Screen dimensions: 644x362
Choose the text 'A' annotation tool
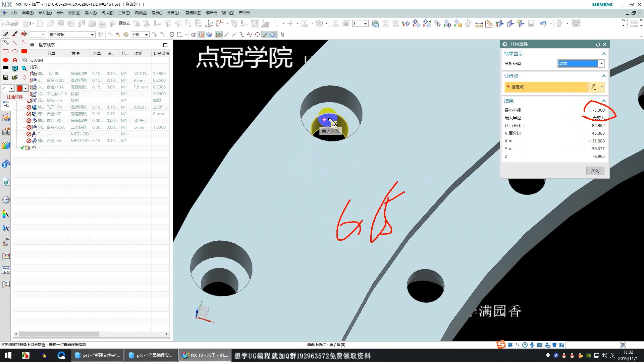(x=15, y=60)
